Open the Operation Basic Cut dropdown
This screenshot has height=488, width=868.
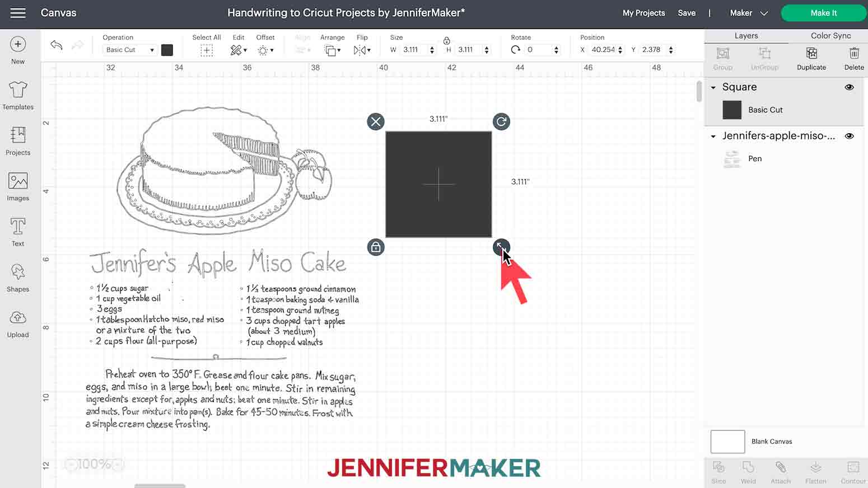(x=130, y=50)
